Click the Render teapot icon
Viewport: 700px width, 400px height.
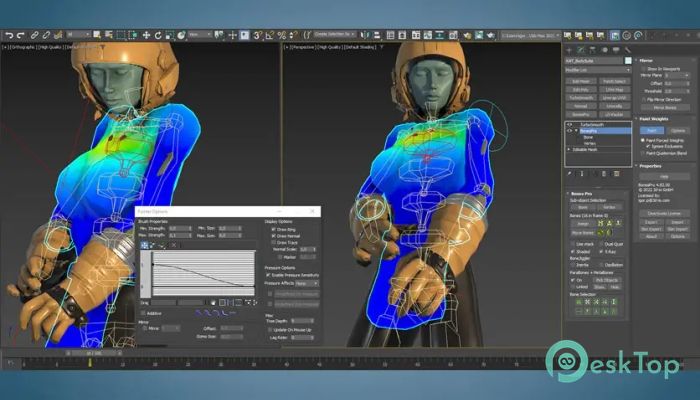(491, 35)
